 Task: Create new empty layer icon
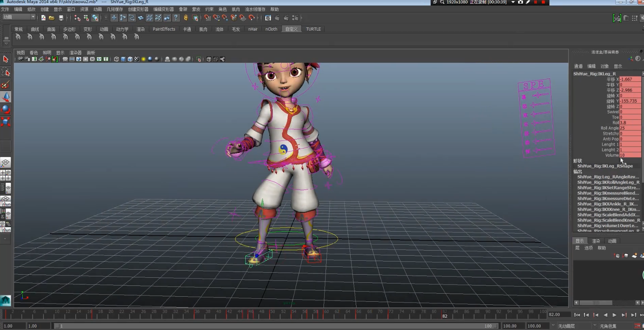[634, 256]
